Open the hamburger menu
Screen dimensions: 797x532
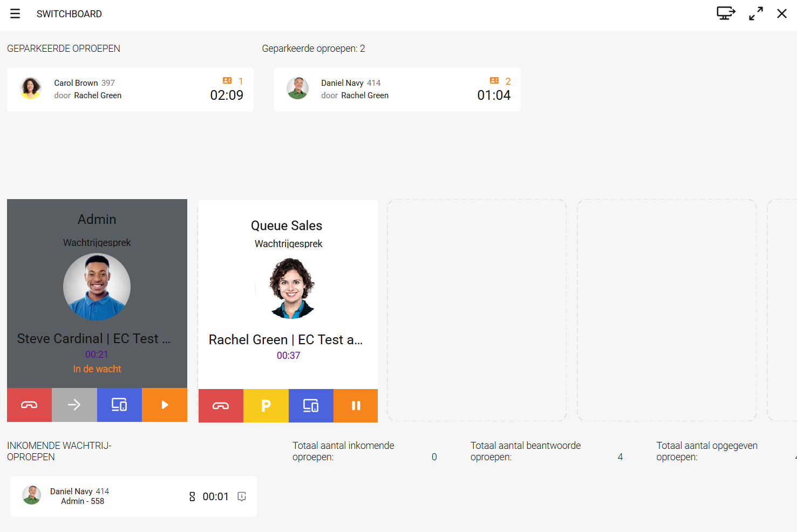point(15,14)
